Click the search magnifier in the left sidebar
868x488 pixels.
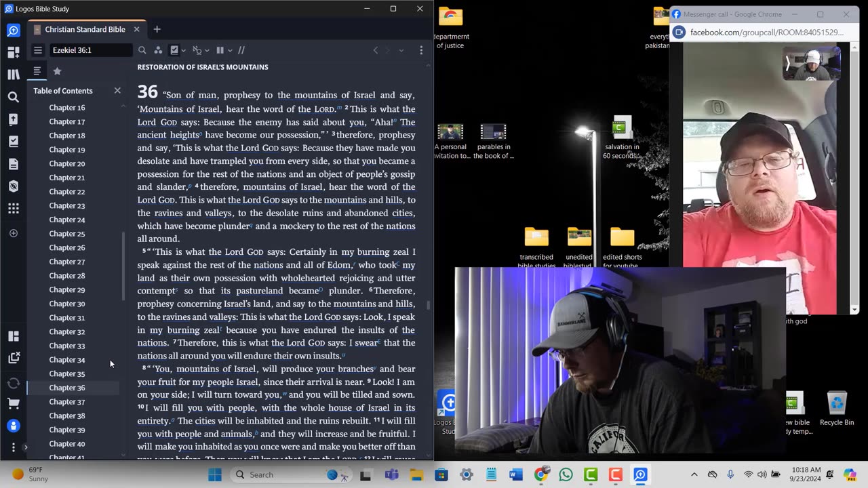tap(14, 97)
